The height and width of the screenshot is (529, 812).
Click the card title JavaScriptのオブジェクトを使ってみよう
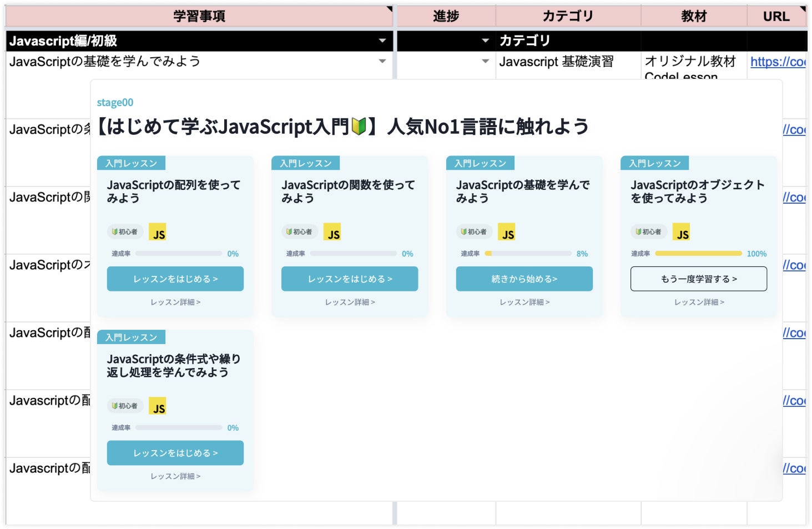click(698, 192)
